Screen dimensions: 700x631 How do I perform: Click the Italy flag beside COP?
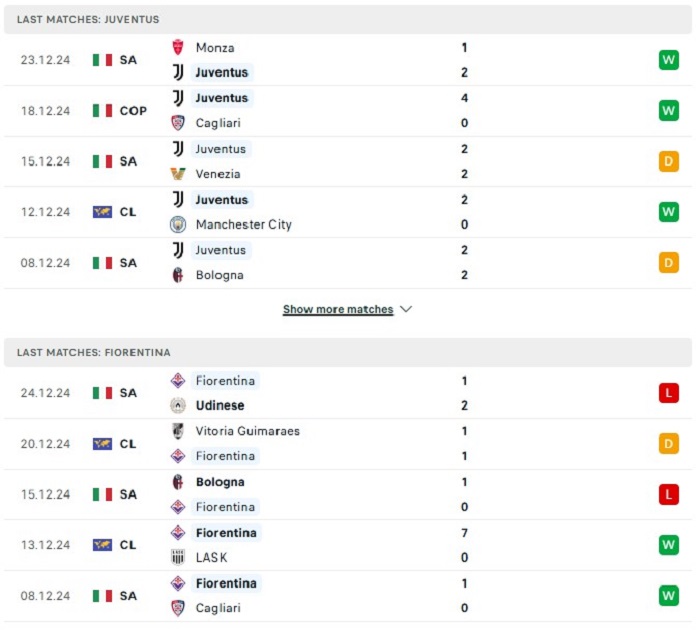[x=102, y=110]
